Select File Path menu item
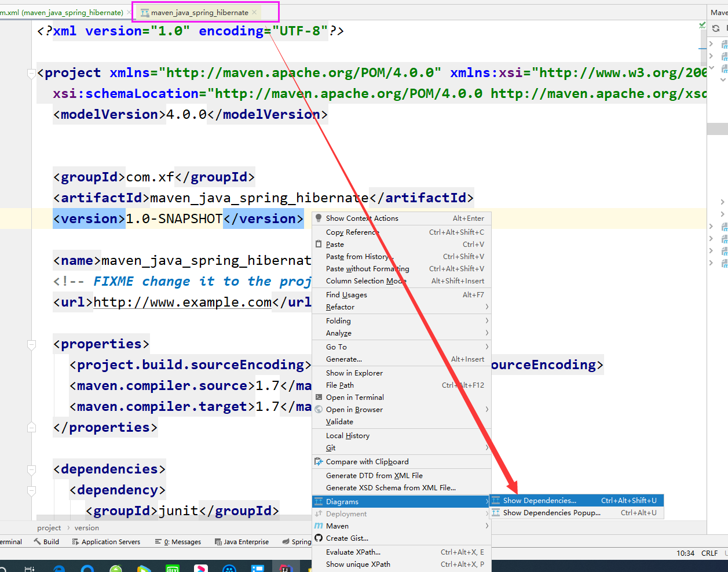728x572 pixels. pos(401,385)
